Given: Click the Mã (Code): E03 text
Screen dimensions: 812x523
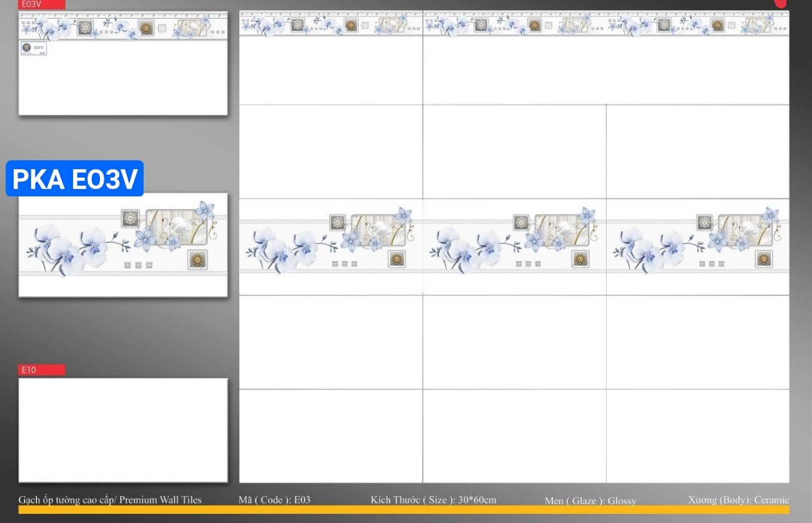Looking at the screenshot, I should (274, 500).
